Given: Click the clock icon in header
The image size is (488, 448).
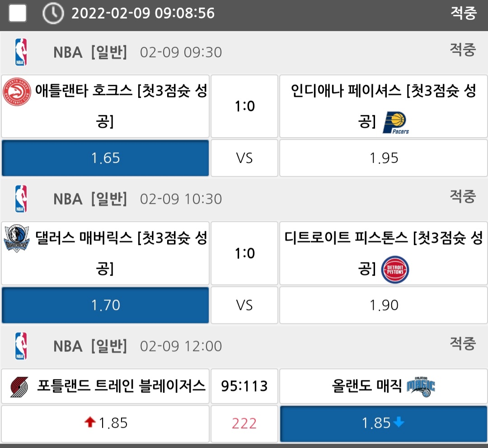Looking at the screenshot, I should (53, 14).
